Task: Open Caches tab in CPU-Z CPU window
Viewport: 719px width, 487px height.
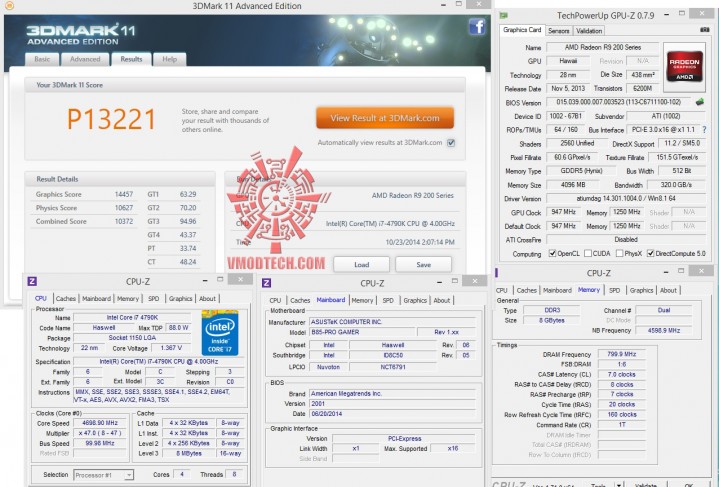Action: (66, 299)
